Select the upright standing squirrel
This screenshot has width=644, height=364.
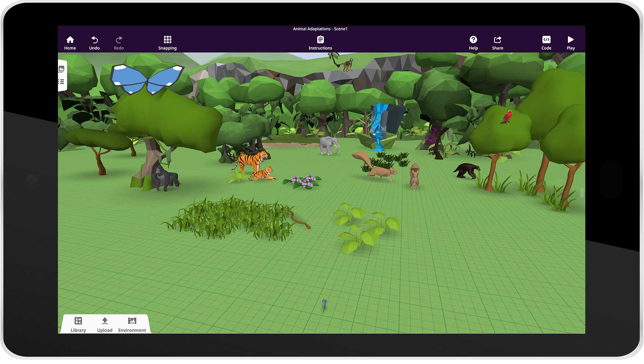click(415, 176)
